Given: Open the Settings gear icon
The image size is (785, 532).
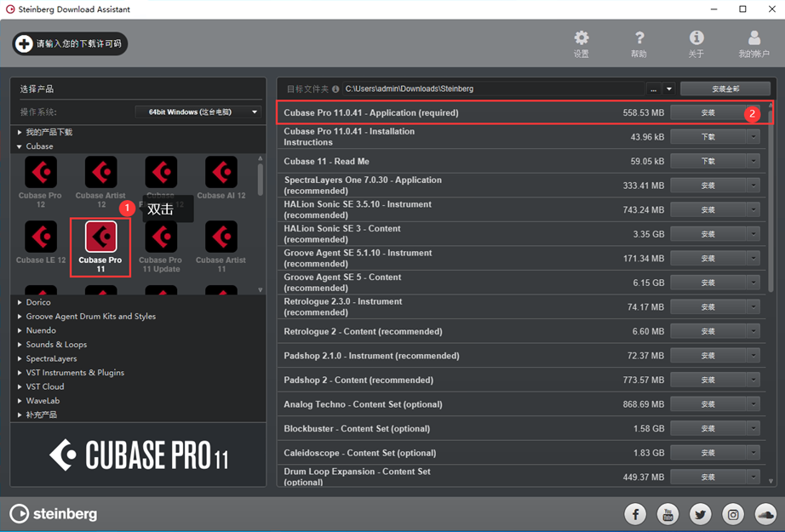Looking at the screenshot, I should pos(581,43).
